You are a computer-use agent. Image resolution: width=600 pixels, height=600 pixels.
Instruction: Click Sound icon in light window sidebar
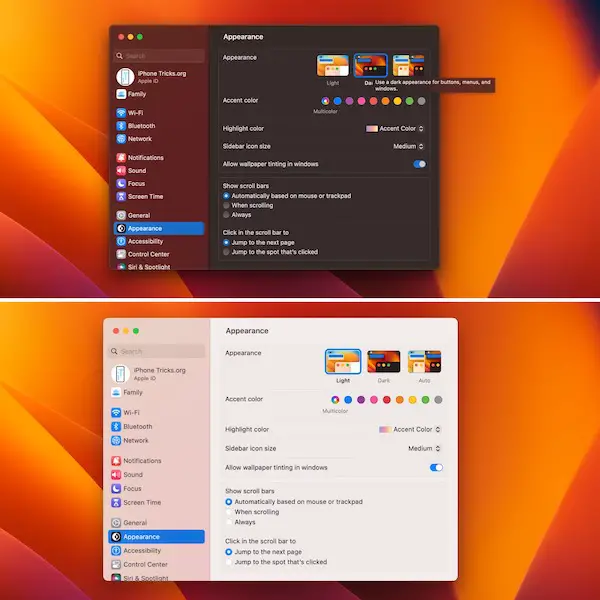tap(116, 474)
